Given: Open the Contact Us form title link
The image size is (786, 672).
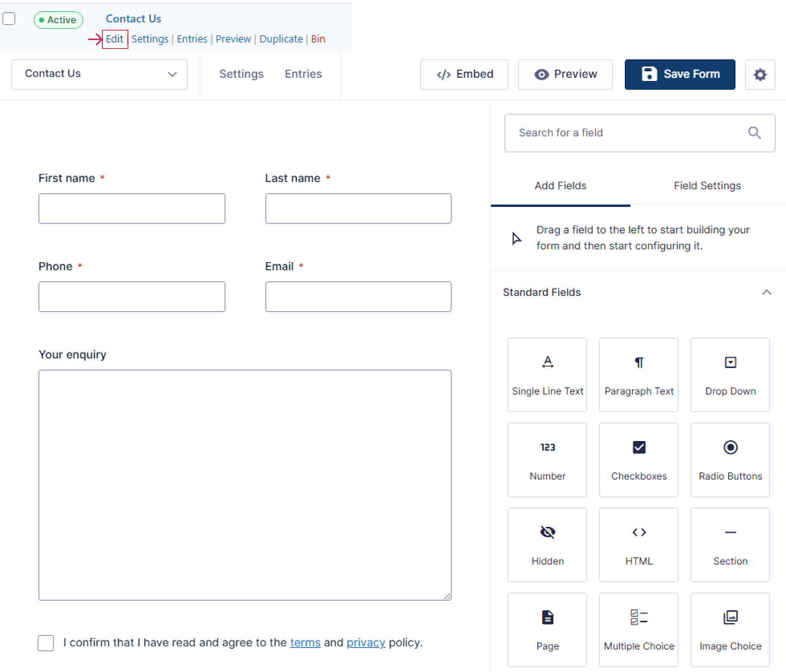Looking at the screenshot, I should tap(134, 19).
